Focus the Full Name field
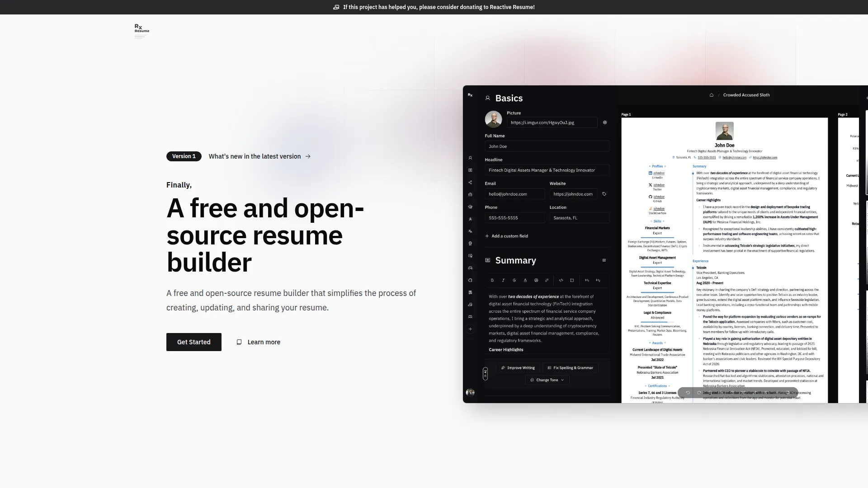The height and width of the screenshot is (488, 868). tap(547, 146)
